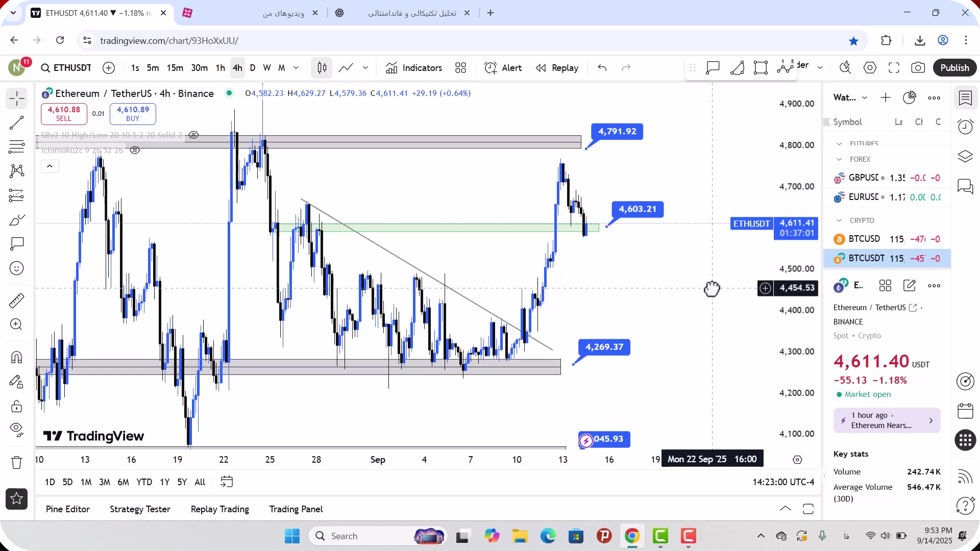This screenshot has height=551, width=980.
Task: Open the Fibonacci retracement tools
Action: (x=16, y=147)
